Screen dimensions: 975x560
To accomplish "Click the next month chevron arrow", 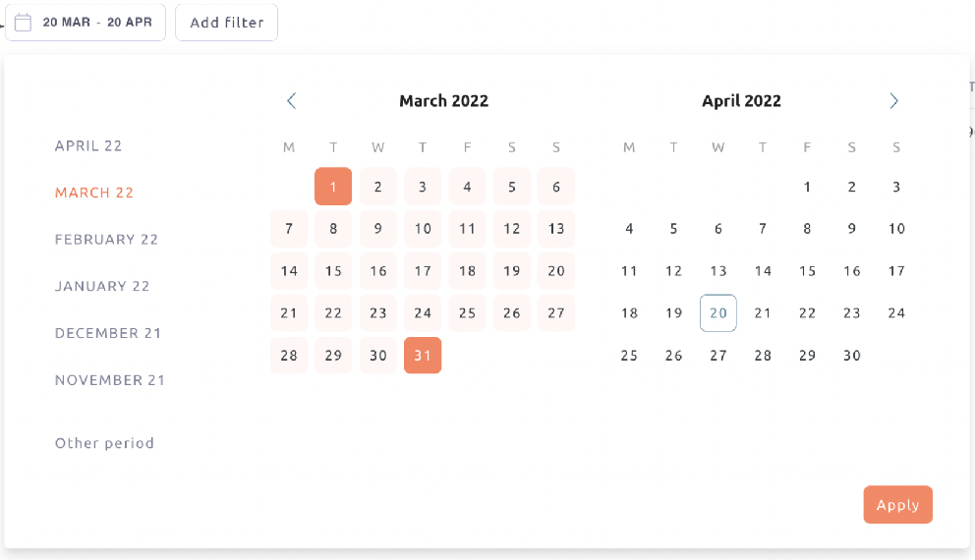I will pyautogui.click(x=893, y=100).
